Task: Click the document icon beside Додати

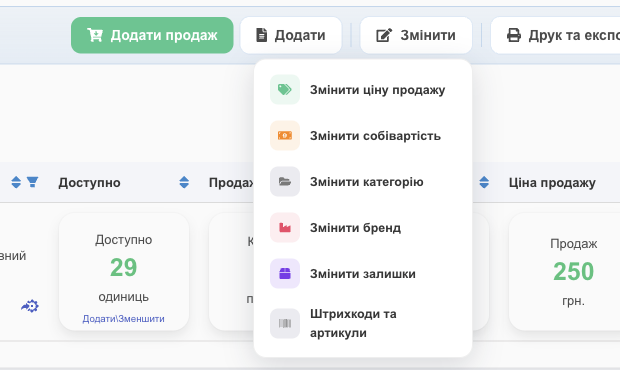Action: click(x=261, y=35)
